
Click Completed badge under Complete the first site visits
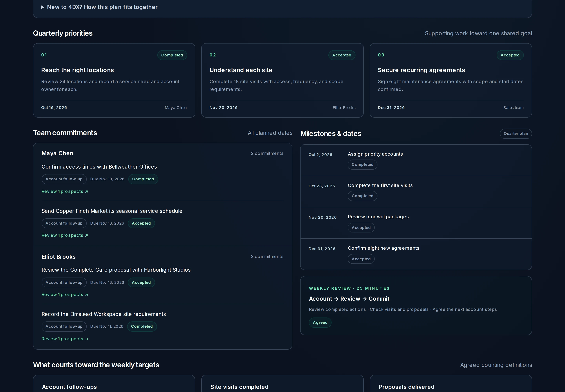click(362, 196)
